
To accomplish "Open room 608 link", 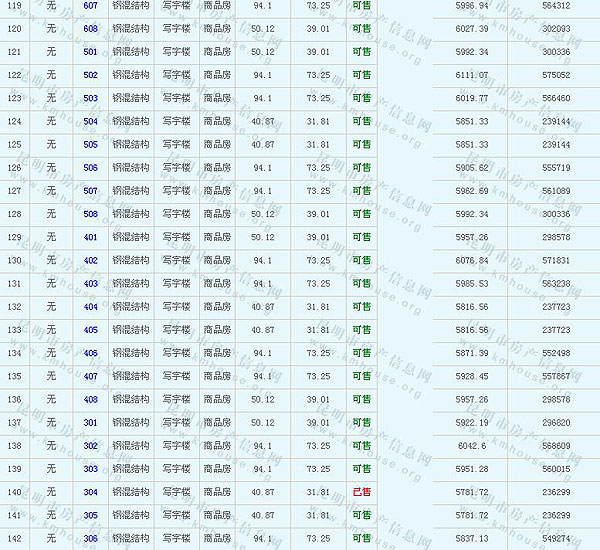I will (x=90, y=29).
